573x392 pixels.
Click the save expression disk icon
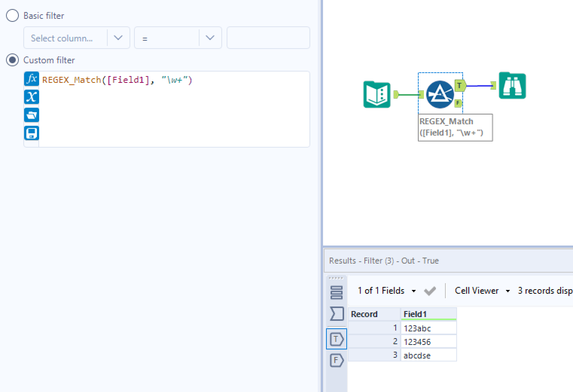(32, 133)
